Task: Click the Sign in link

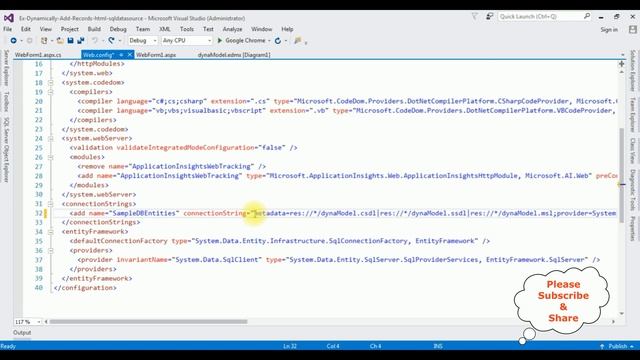Action: [x=609, y=29]
